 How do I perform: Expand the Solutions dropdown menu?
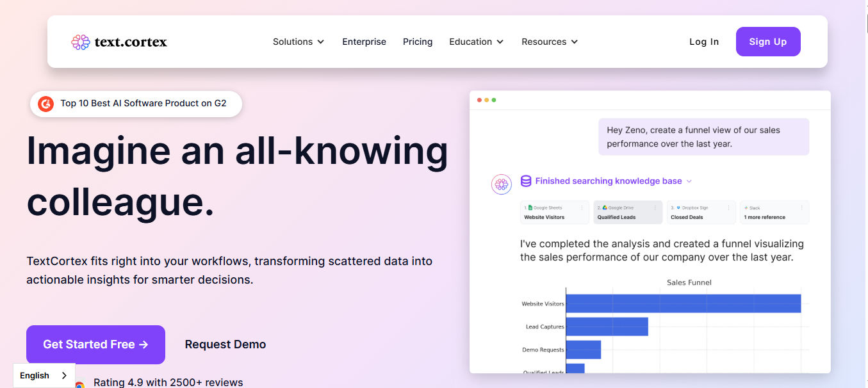click(x=299, y=42)
